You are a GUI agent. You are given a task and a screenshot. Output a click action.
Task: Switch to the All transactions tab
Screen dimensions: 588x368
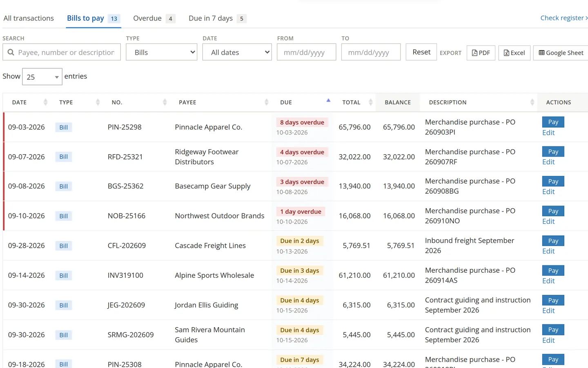[29, 18]
